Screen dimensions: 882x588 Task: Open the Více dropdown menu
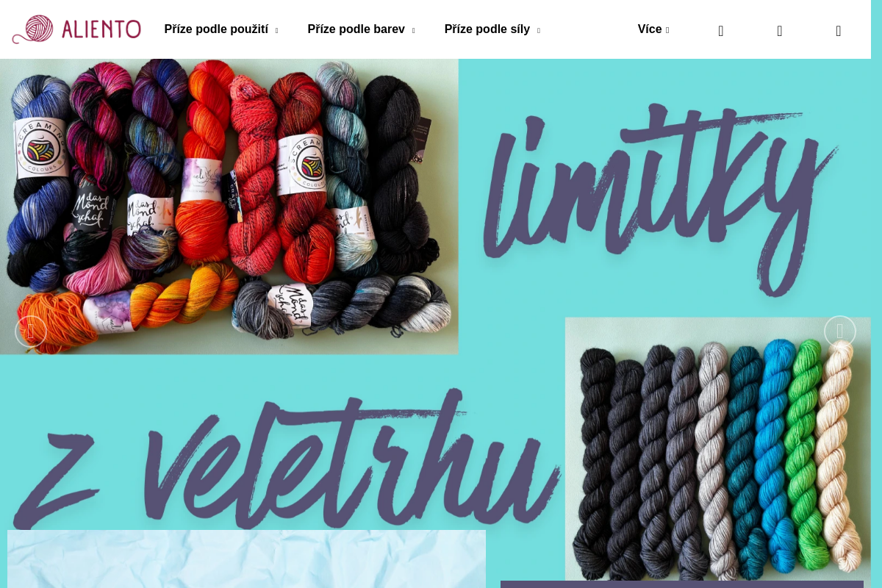[653, 29]
